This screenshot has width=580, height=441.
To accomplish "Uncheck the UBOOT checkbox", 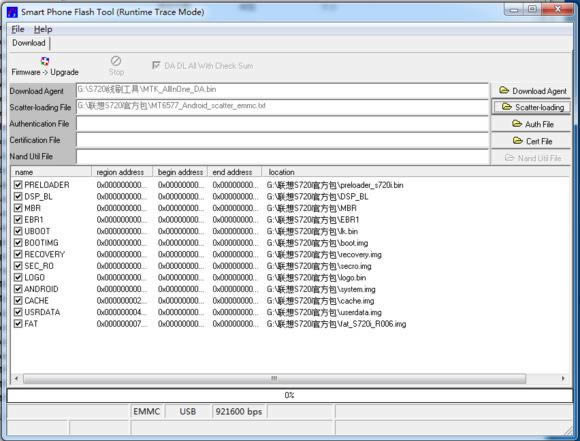I will tap(18, 231).
